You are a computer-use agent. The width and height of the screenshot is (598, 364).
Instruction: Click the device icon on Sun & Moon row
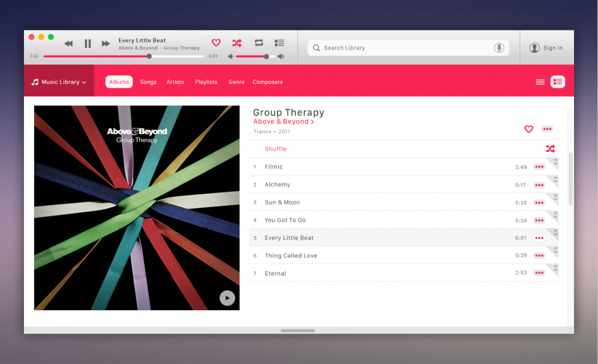[556, 197]
